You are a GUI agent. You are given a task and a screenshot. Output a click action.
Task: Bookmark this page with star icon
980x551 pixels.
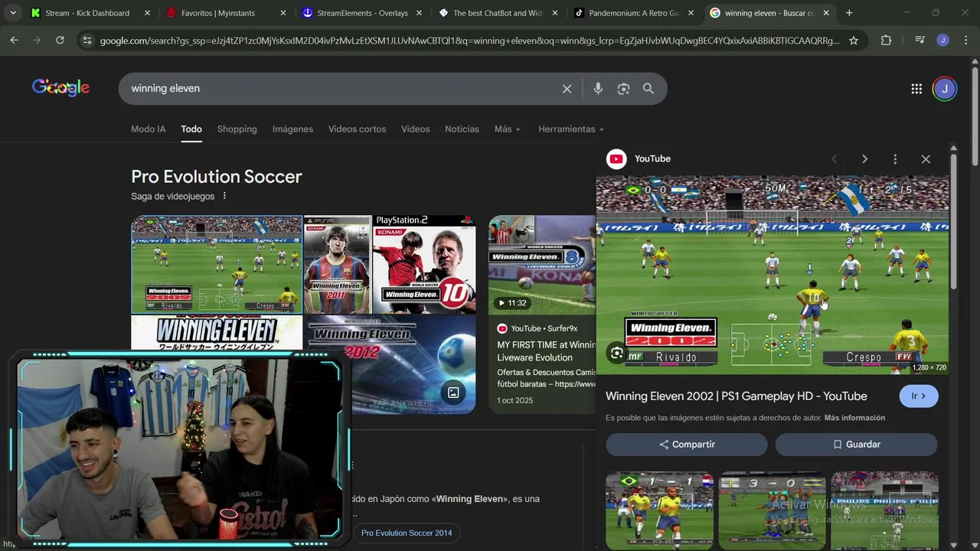(854, 41)
